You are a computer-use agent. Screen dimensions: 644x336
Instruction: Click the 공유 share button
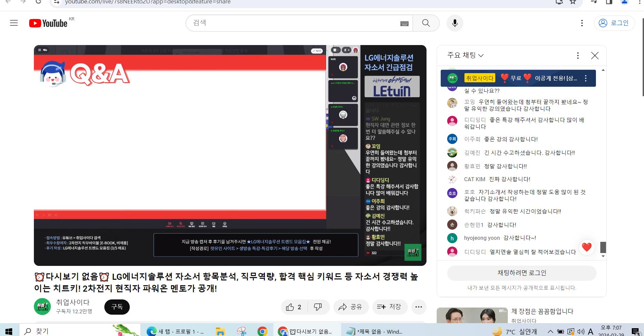pos(351,307)
